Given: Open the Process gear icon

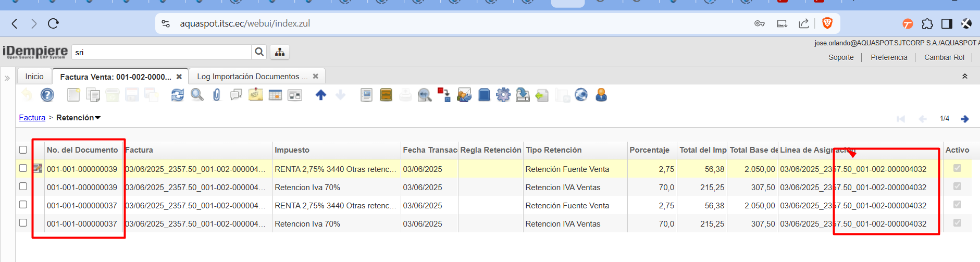Looking at the screenshot, I should coord(503,95).
